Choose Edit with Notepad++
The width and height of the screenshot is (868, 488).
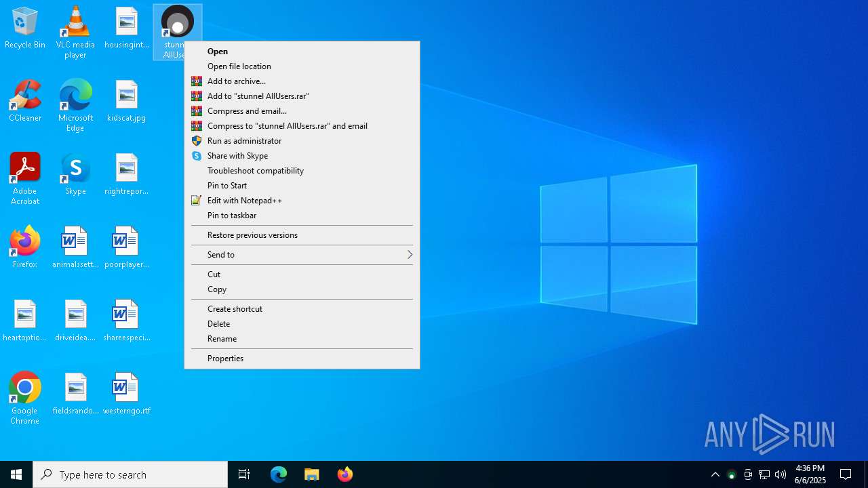tap(302, 201)
